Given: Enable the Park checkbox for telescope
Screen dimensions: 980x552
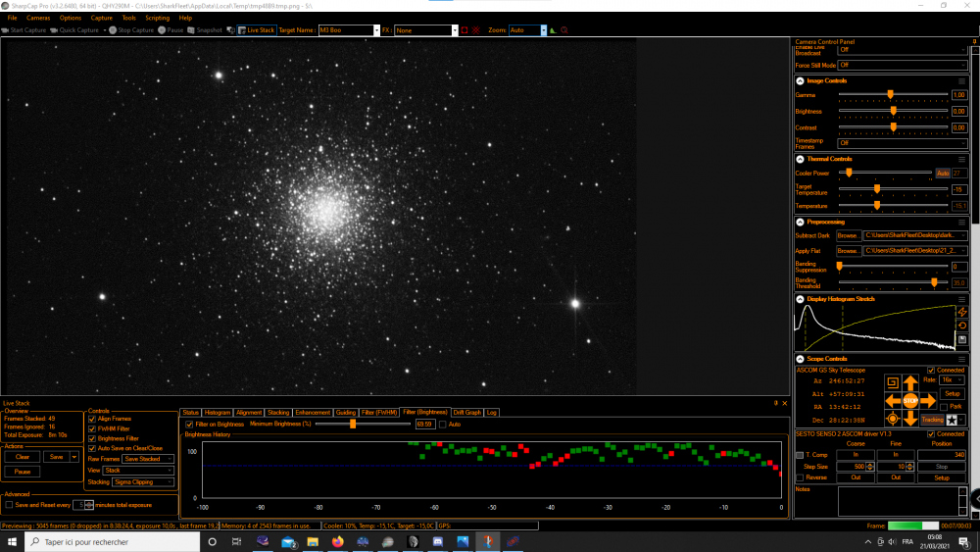Looking at the screenshot, I should (944, 407).
